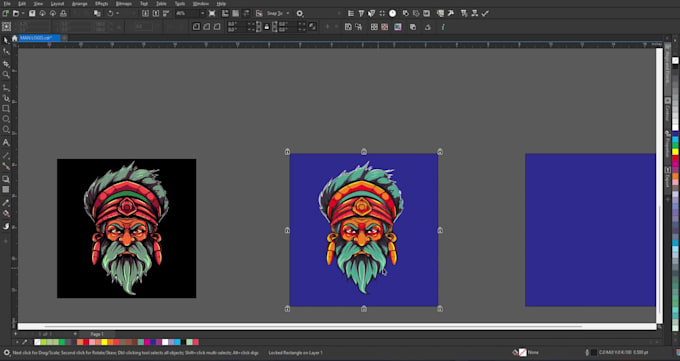This screenshot has width=680, height=361.
Task: Open the Snap To dropdown
Action: pyautogui.click(x=278, y=13)
